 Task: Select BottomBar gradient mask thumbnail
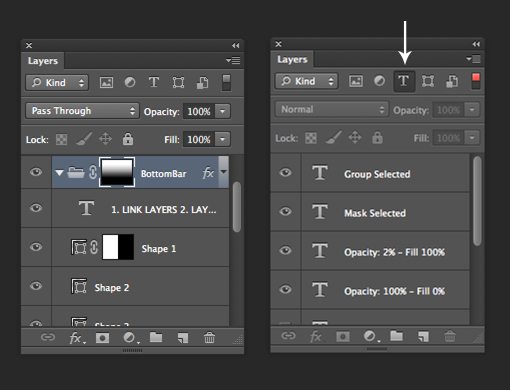[117, 172]
